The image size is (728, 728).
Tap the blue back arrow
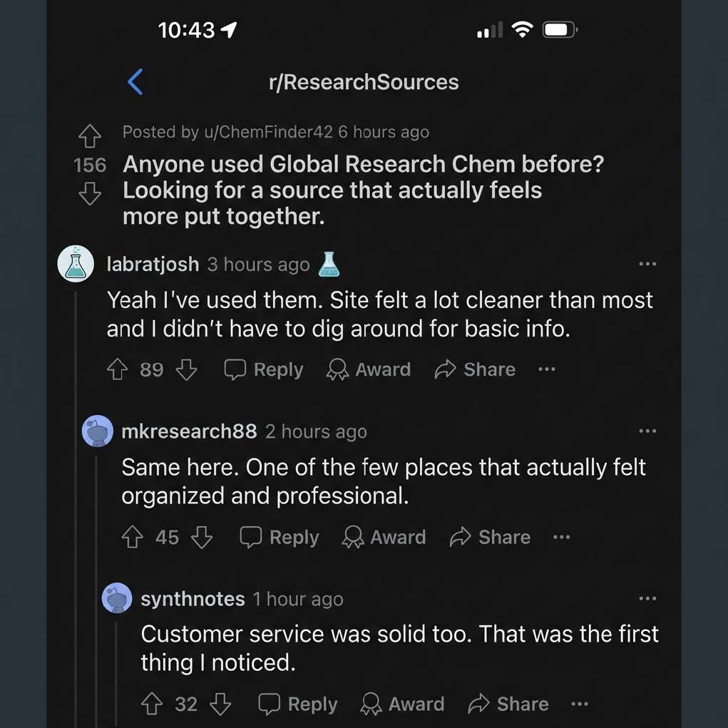coord(135,82)
